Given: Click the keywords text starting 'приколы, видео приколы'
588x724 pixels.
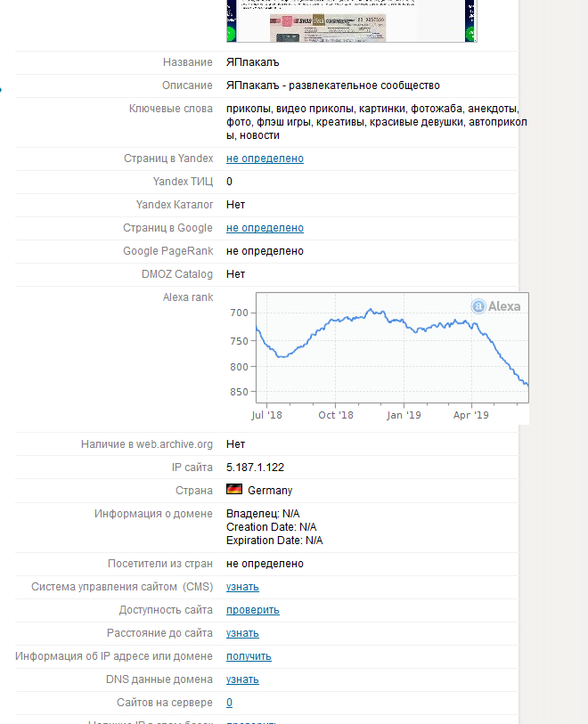Looking at the screenshot, I should click(377, 122).
